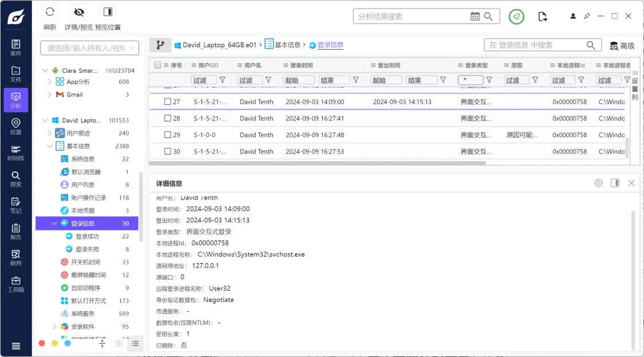Viewport: 644px width, 357px height.
Task: Click the Refresh (刷新) toolbar icon
Action: point(50,12)
